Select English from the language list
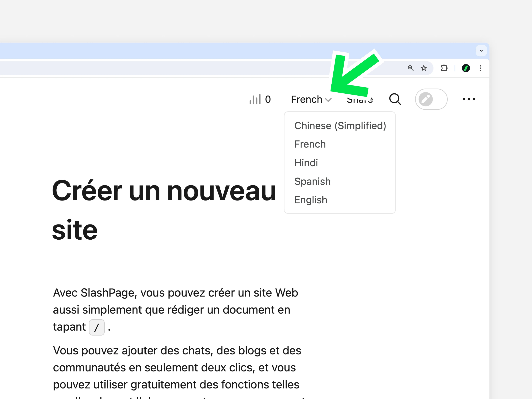Viewport: 532px width, 399px height. [x=311, y=200]
